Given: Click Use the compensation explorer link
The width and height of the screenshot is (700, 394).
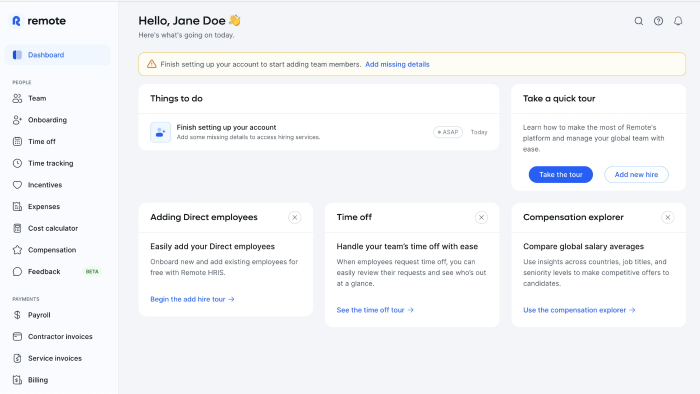Looking at the screenshot, I should pyautogui.click(x=579, y=310).
